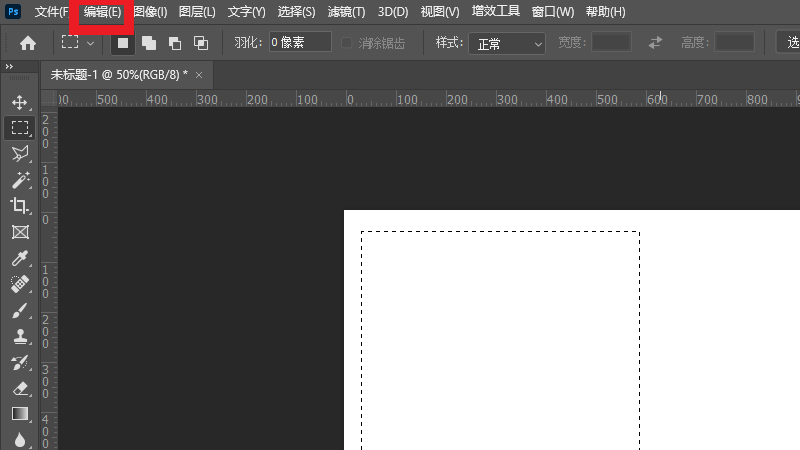Select the Eraser tool
The height and width of the screenshot is (450, 800).
tap(19, 388)
